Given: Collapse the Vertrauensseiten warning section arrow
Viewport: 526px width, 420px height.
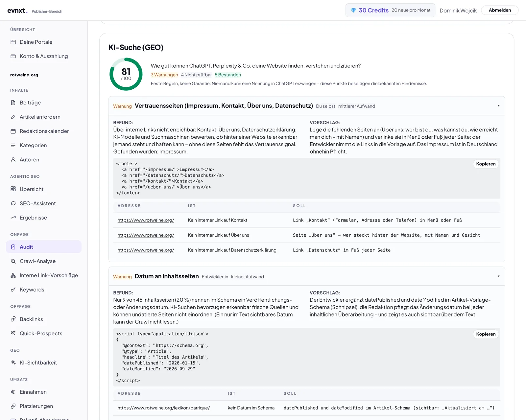Looking at the screenshot, I should tap(498, 106).
